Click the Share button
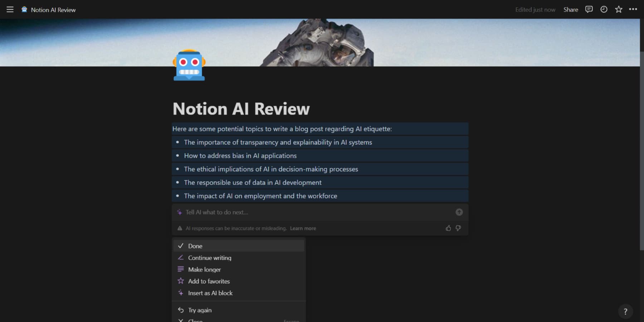 [x=571, y=9]
